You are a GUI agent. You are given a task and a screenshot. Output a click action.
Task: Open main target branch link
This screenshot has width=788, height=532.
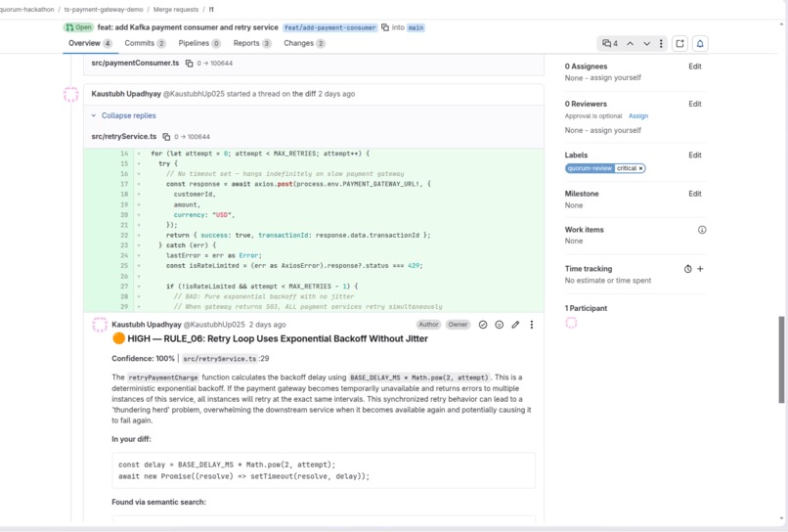click(x=416, y=27)
